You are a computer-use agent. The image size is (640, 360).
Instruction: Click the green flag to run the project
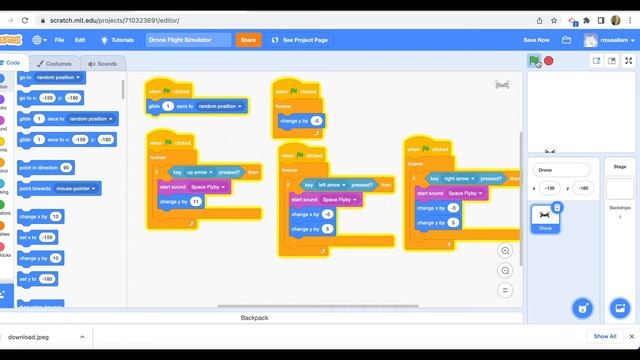(534, 61)
